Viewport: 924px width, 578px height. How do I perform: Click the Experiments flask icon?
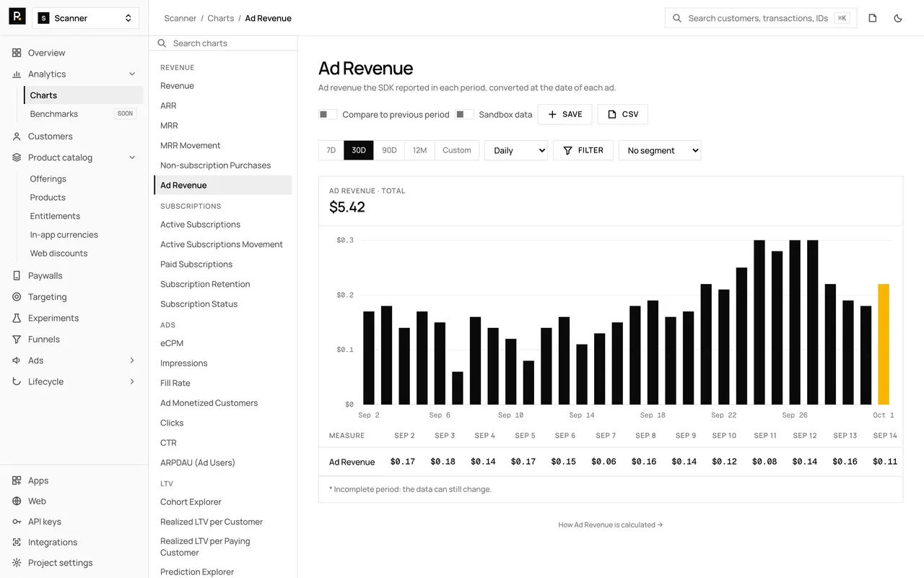click(17, 318)
